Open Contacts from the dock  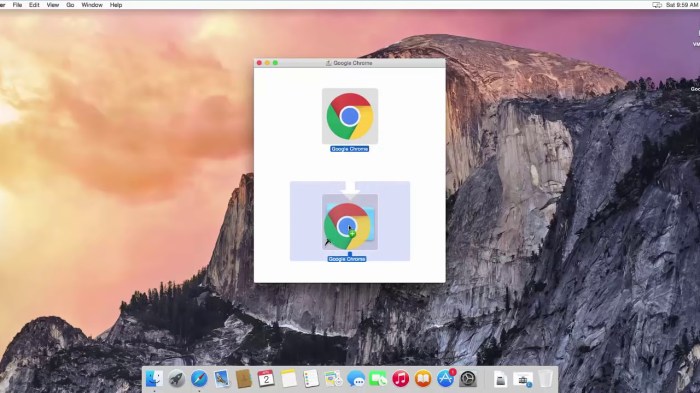(244, 379)
